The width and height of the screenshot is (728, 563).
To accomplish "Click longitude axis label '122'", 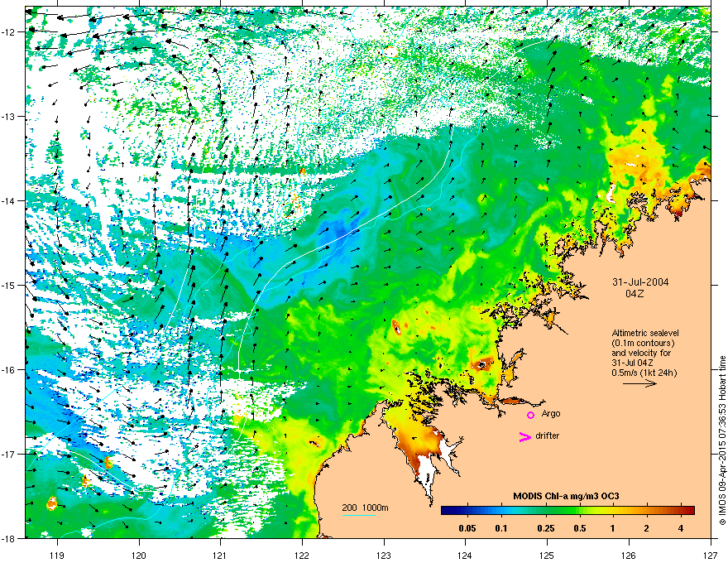I will coord(302,555).
